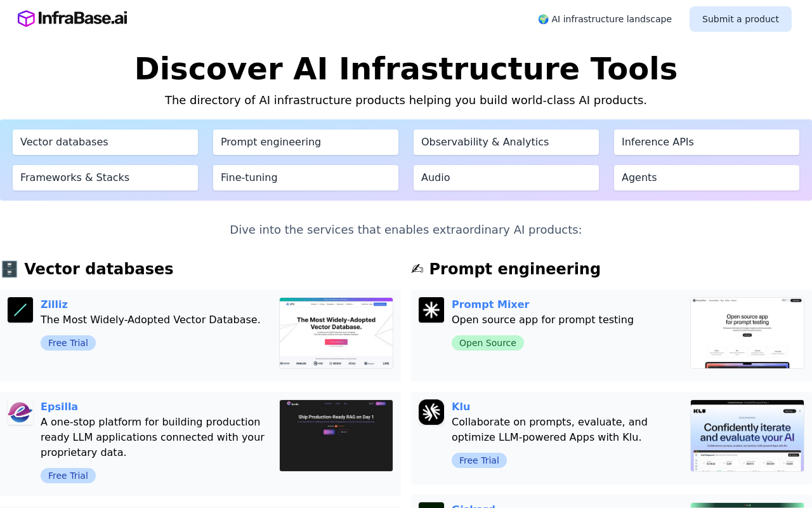
Task: Click Epsilla's 'A one-stop platform' description
Action: coord(152,438)
